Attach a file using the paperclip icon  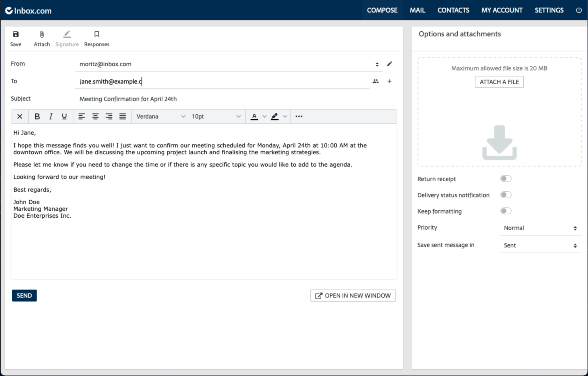coord(42,38)
